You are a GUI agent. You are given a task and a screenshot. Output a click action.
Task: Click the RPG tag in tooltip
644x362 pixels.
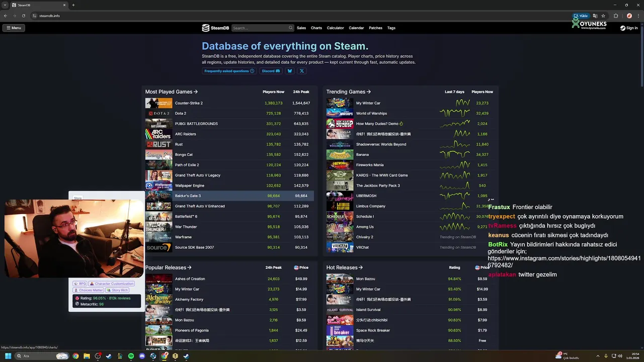pos(80,284)
